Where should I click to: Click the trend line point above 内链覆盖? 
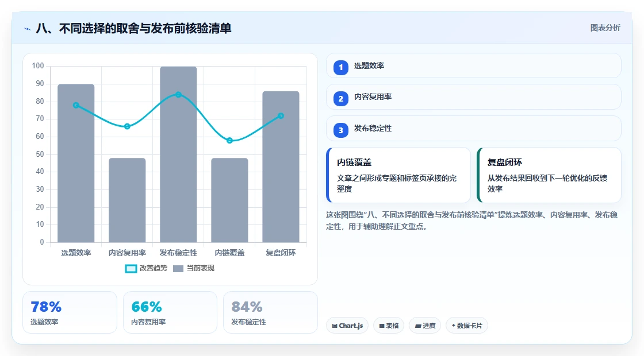(x=229, y=140)
